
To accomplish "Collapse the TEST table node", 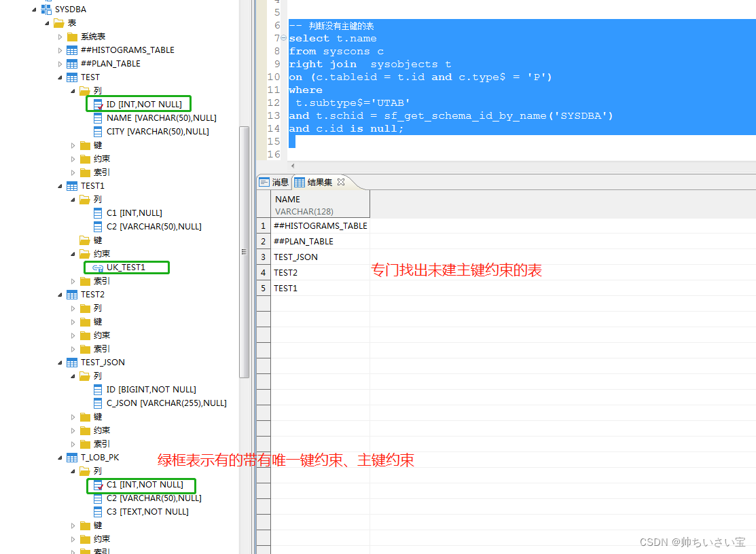I will [x=60, y=77].
